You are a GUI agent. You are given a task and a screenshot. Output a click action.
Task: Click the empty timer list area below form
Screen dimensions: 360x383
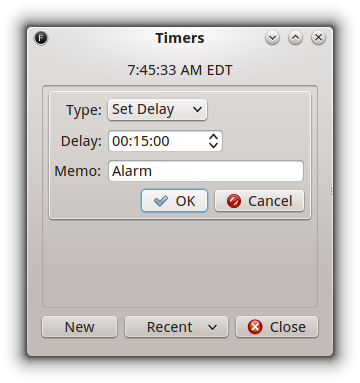pyautogui.click(x=180, y=263)
